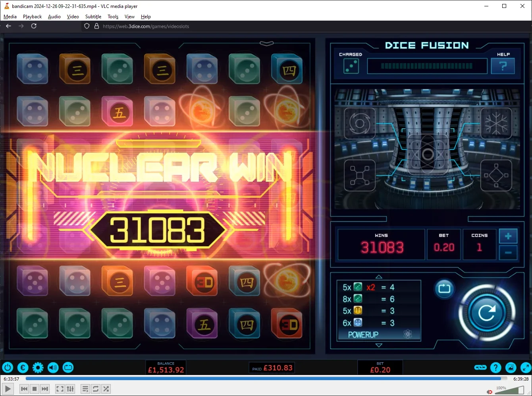Click the shield icon in address bar

pos(87,26)
